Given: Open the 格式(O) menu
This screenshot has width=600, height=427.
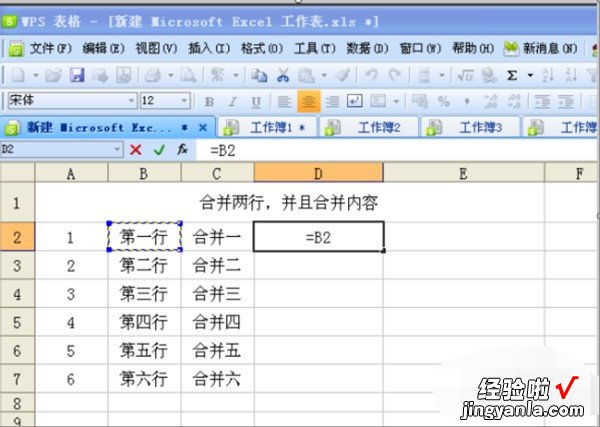Looking at the screenshot, I should [262, 49].
